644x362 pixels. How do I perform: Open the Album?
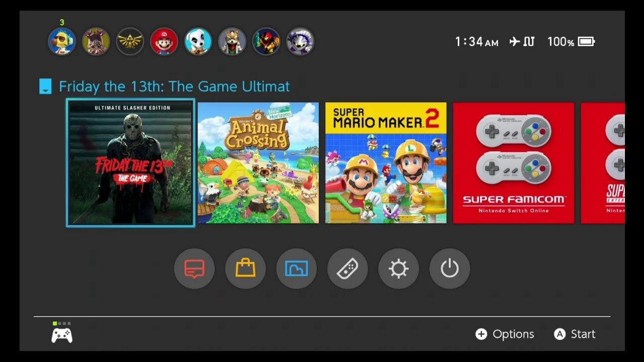point(296,268)
